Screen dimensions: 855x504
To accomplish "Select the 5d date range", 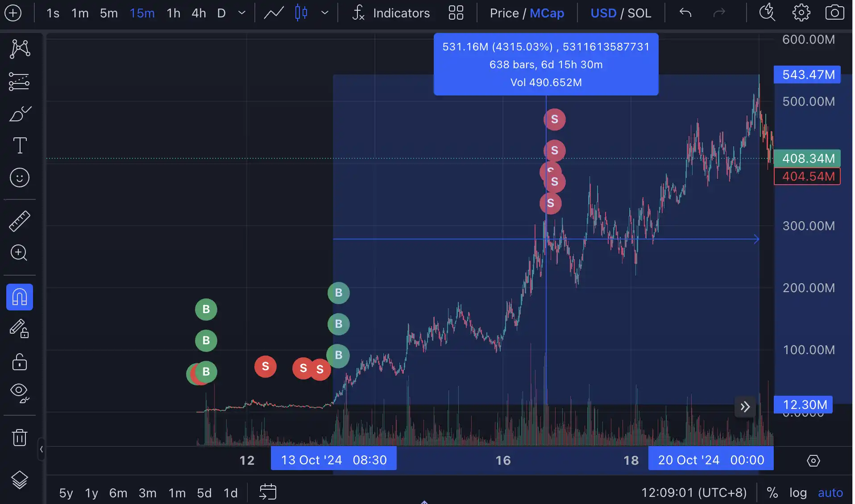I will 204,493.
